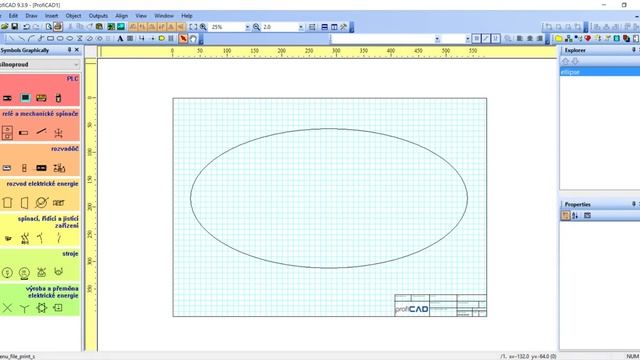Pin the Explorer panel
640x360 pixels.
pos(633,50)
